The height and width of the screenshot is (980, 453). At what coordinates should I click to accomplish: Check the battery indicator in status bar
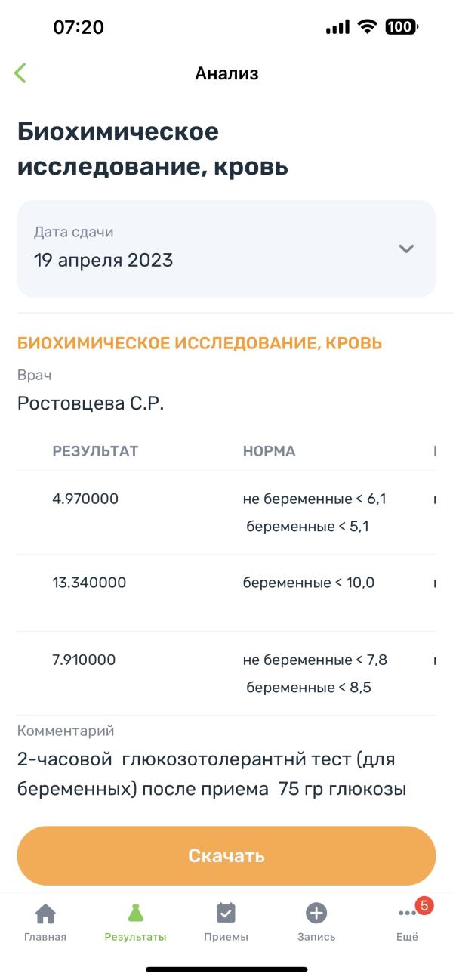tap(401, 27)
